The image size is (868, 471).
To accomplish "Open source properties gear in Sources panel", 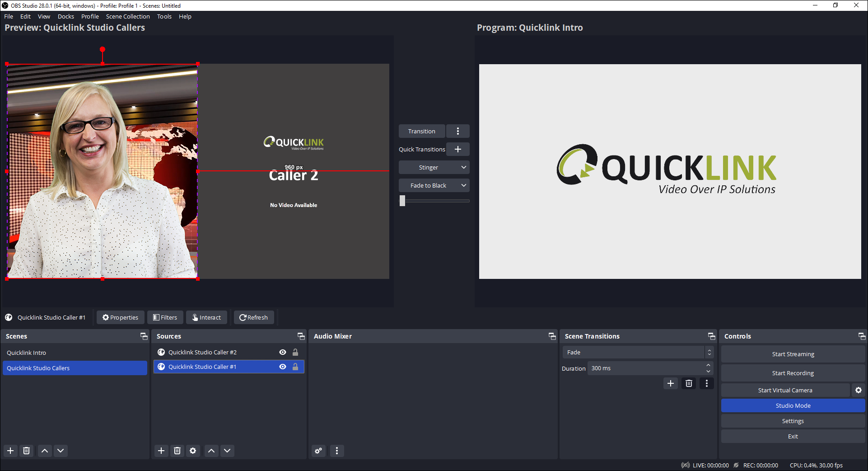I will click(x=193, y=451).
